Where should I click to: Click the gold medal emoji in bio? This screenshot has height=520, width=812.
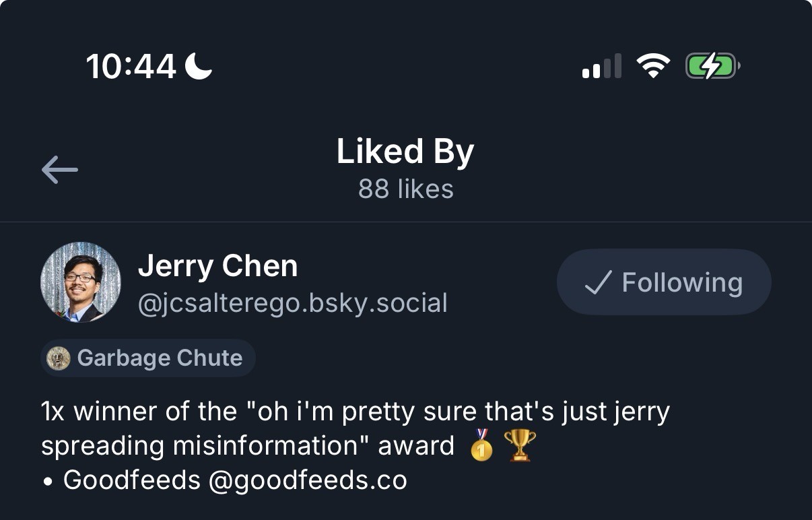[481, 445]
